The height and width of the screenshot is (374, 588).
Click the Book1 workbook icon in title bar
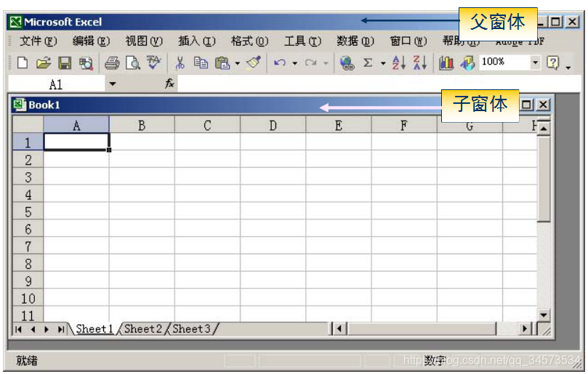(x=19, y=105)
